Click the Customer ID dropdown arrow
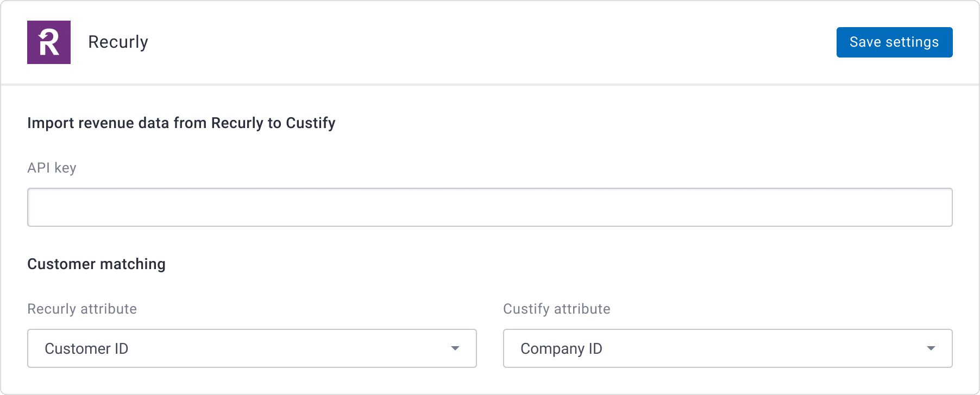Viewport: 980px width, 395px height. (455, 348)
